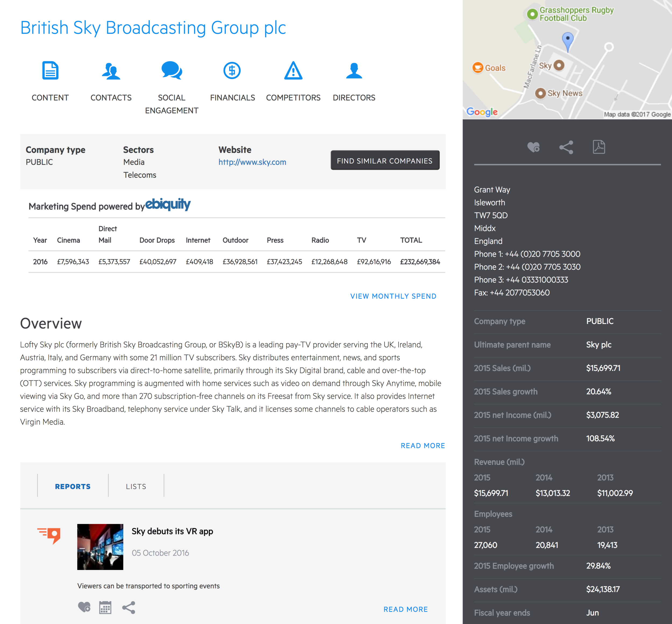672x624 pixels.
Task: Click View Monthly Spend link
Action: point(393,296)
